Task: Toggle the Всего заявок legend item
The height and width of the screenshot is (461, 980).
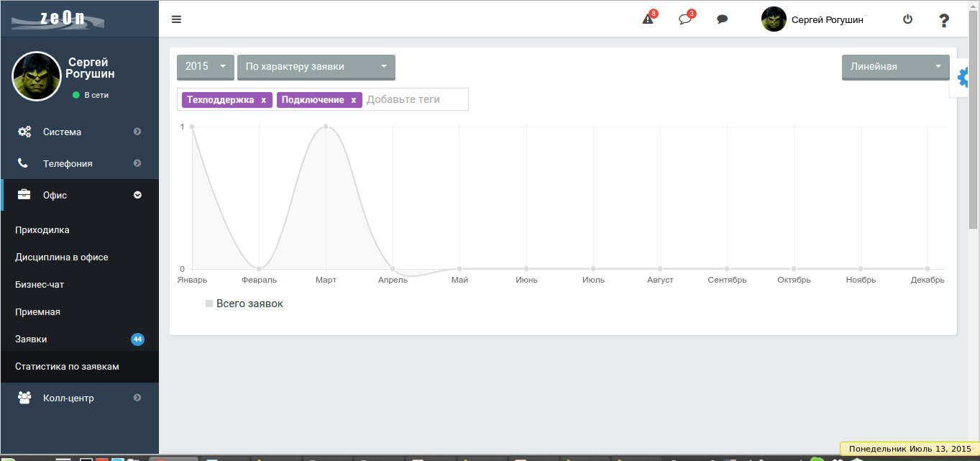Action: point(244,303)
